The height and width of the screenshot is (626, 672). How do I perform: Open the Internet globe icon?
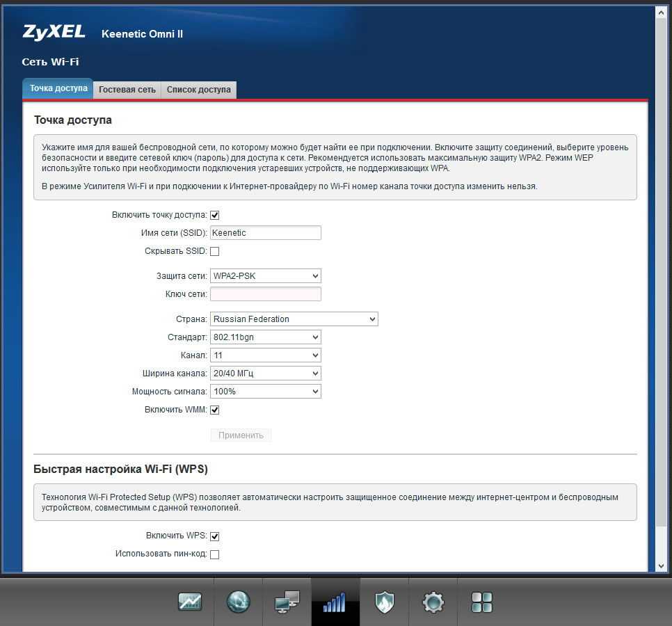click(x=238, y=602)
